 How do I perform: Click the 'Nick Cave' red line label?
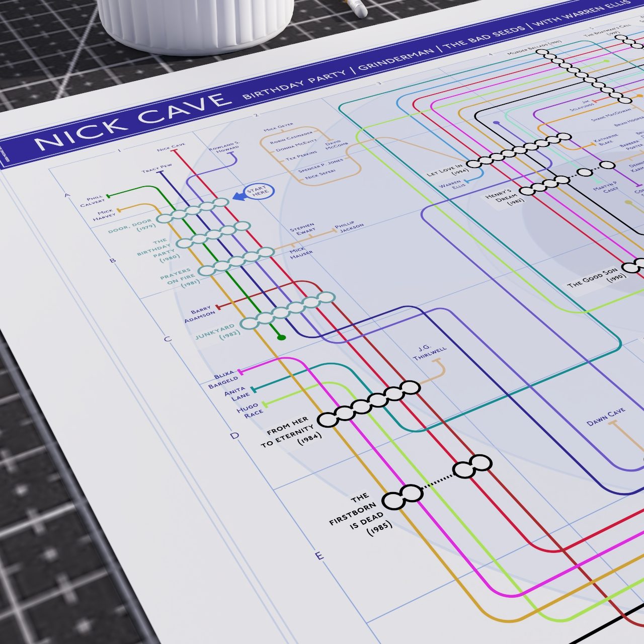(171, 147)
